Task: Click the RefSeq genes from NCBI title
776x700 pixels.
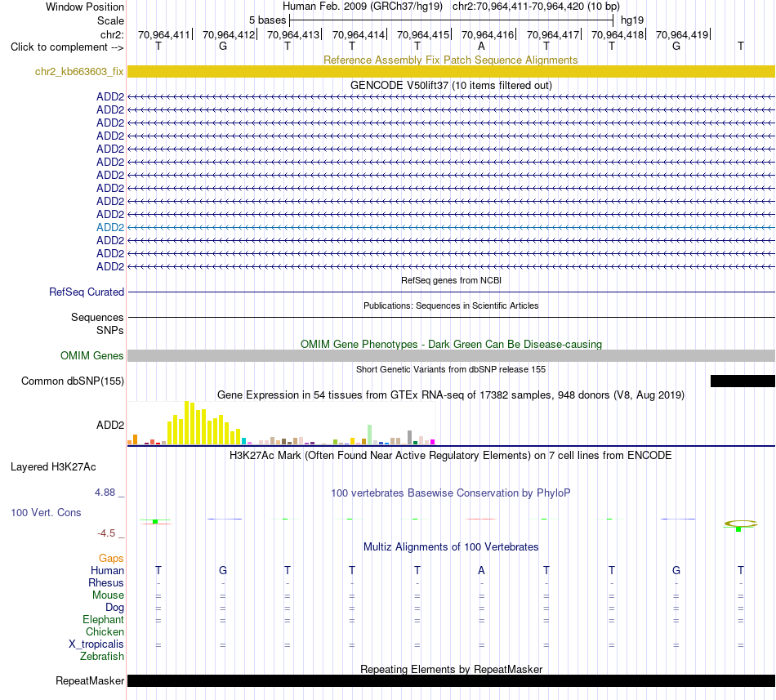Action: (451, 280)
